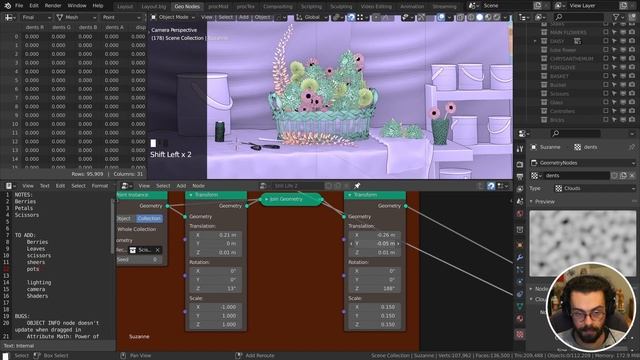This screenshot has height=360, width=640.
Task: Click the dents R column header
Action: (x=34, y=27)
